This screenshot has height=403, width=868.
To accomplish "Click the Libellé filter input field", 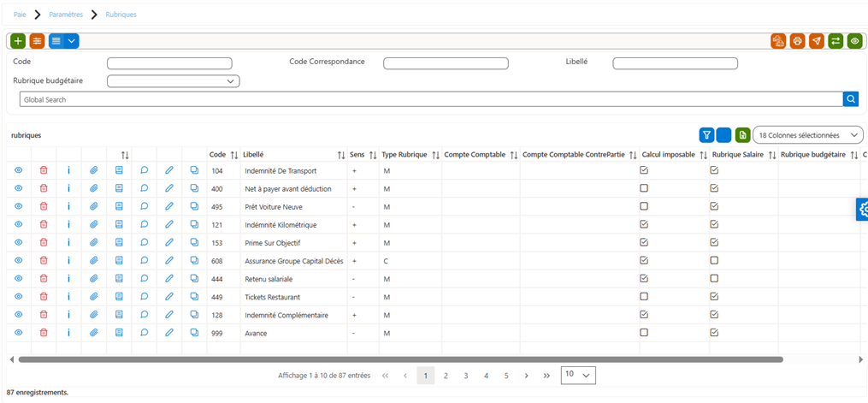I will (x=676, y=63).
